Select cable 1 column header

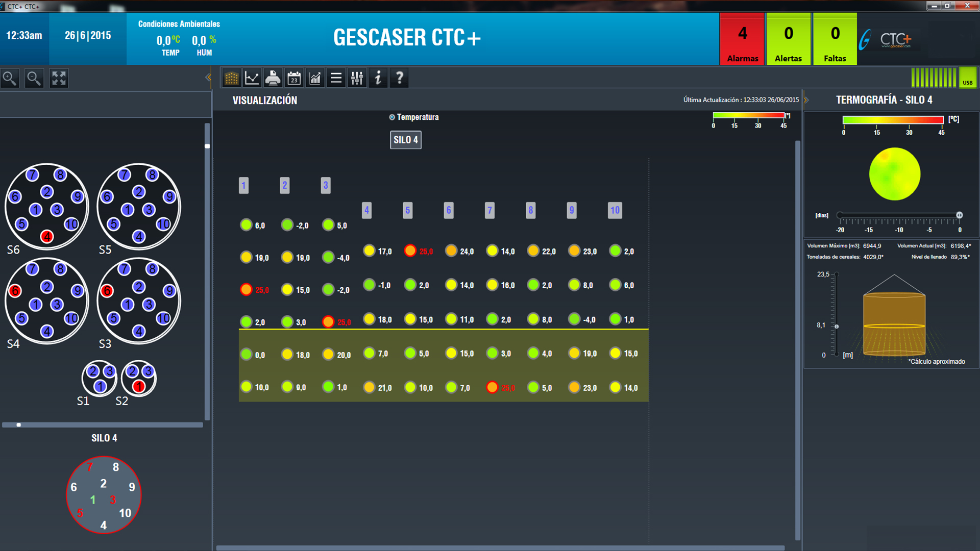point(243,185)
